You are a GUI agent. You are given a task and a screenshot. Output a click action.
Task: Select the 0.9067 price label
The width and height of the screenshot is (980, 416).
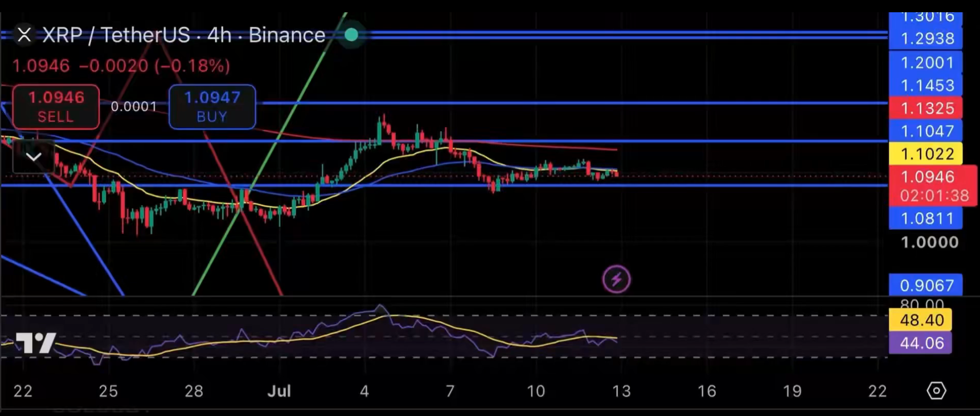(x=926, y=285)
